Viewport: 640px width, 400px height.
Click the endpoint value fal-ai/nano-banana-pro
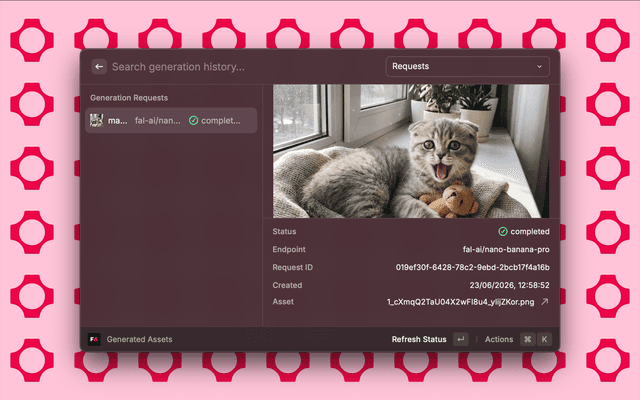506,249
